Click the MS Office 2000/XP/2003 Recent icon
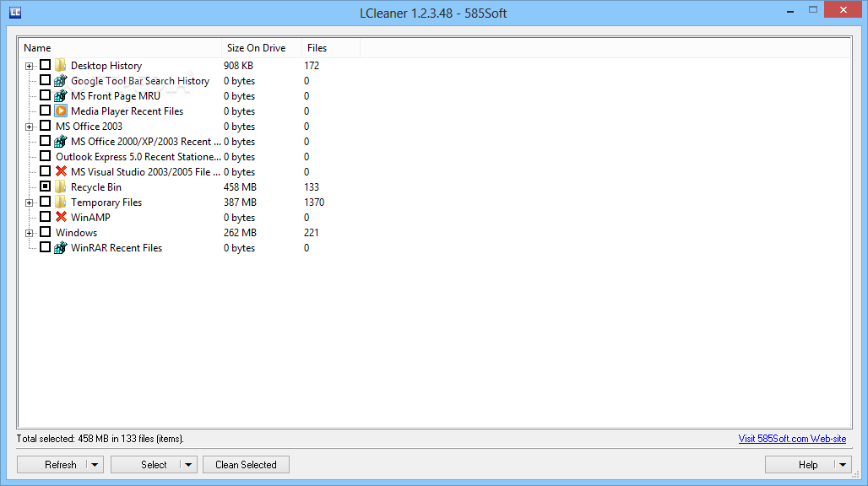This screenshot has height=486, width=868. pyautogui.click(x=60, y=142)
